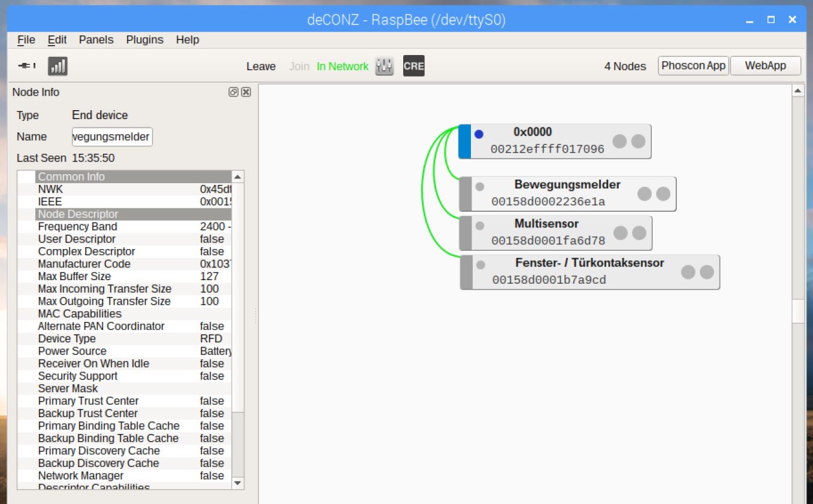Click the signal strength bars icon
Image resolution: width=813 pixels, height=504 pixels.
coord(58,66)
